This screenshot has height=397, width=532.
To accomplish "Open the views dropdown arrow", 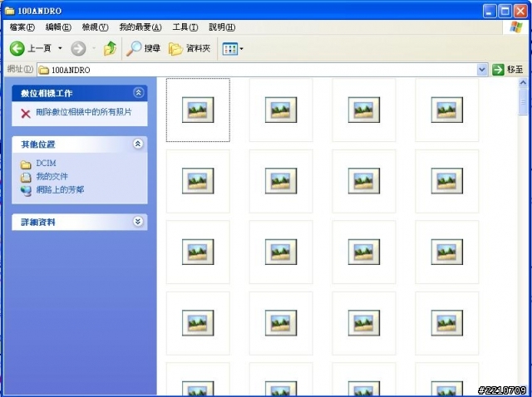I will (242, 49).
